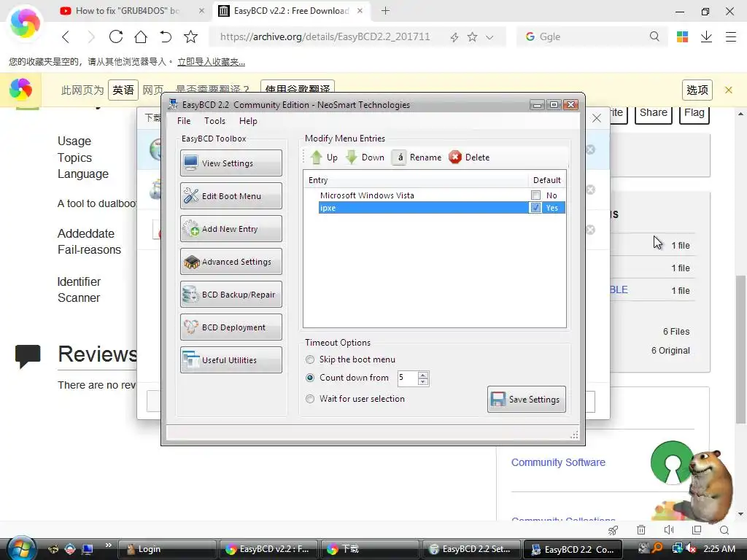Click the browser undo/restore icon

(x=166, y=36)
